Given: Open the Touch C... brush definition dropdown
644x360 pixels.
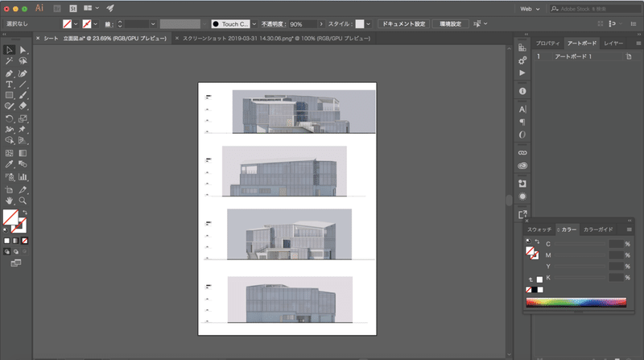Looking at the screenshot, I should pyautogui.click(x=254, y=24).
